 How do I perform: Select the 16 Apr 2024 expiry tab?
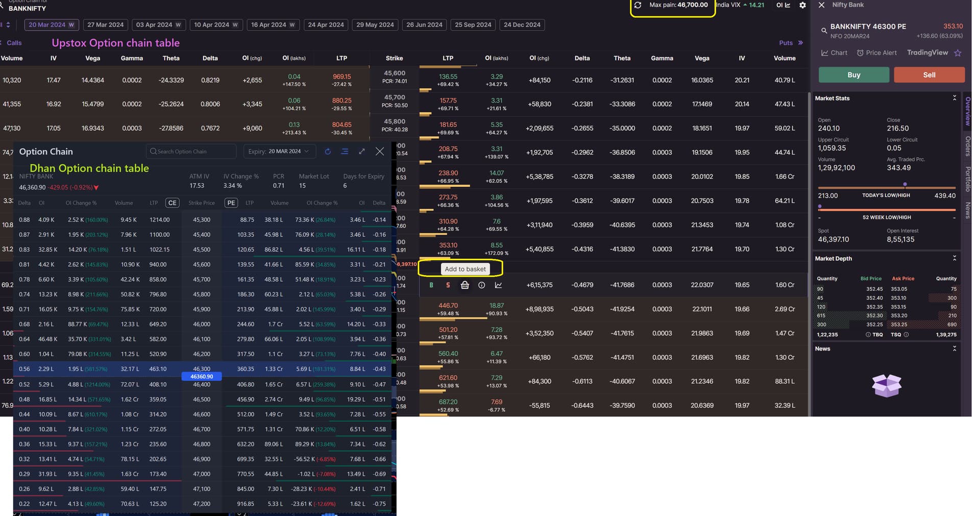[x=273, y=24]
